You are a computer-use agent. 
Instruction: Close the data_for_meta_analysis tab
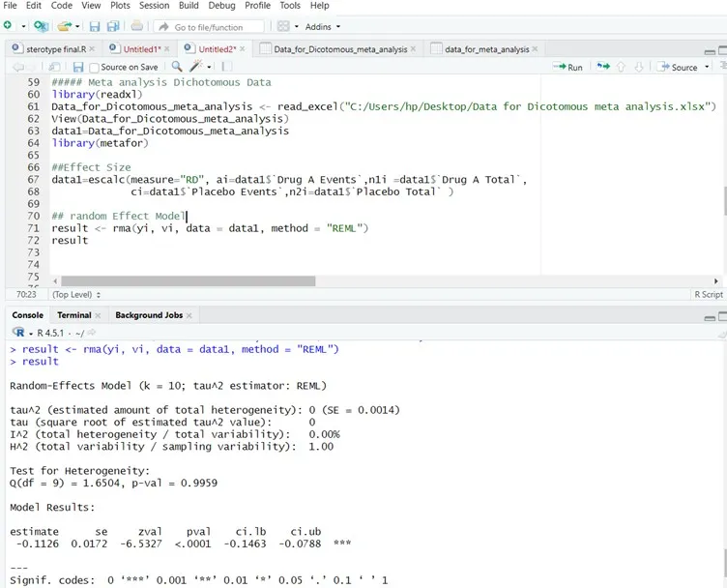point(535,48)
